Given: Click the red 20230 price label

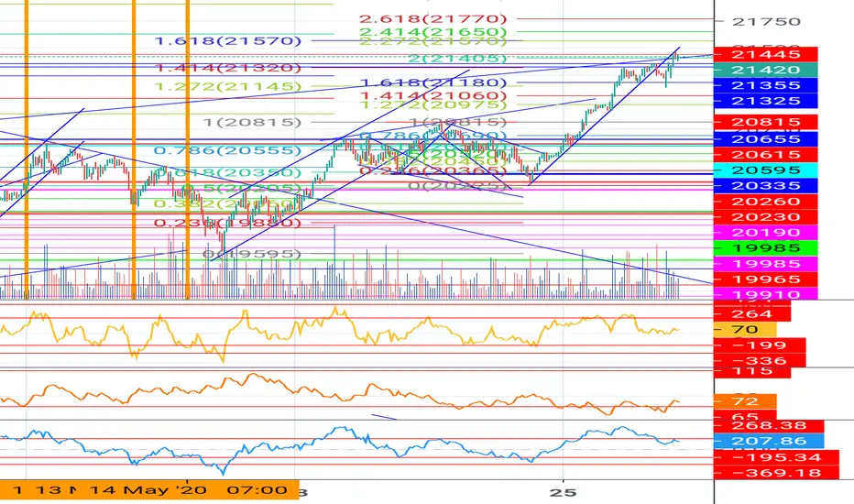Looking at the screenshot, I should pyautogui.click(x=765, y=217).
